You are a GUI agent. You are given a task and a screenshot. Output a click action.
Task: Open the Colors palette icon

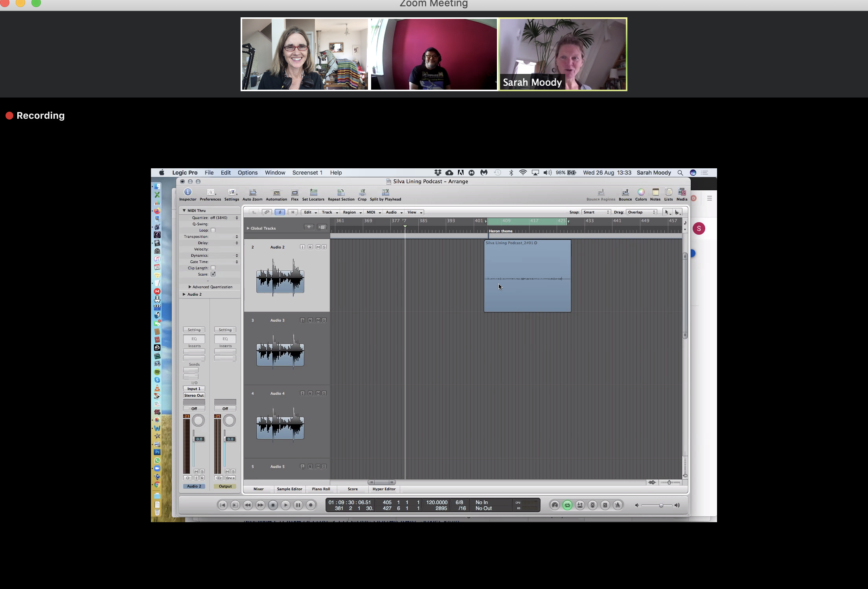point(641,192)
